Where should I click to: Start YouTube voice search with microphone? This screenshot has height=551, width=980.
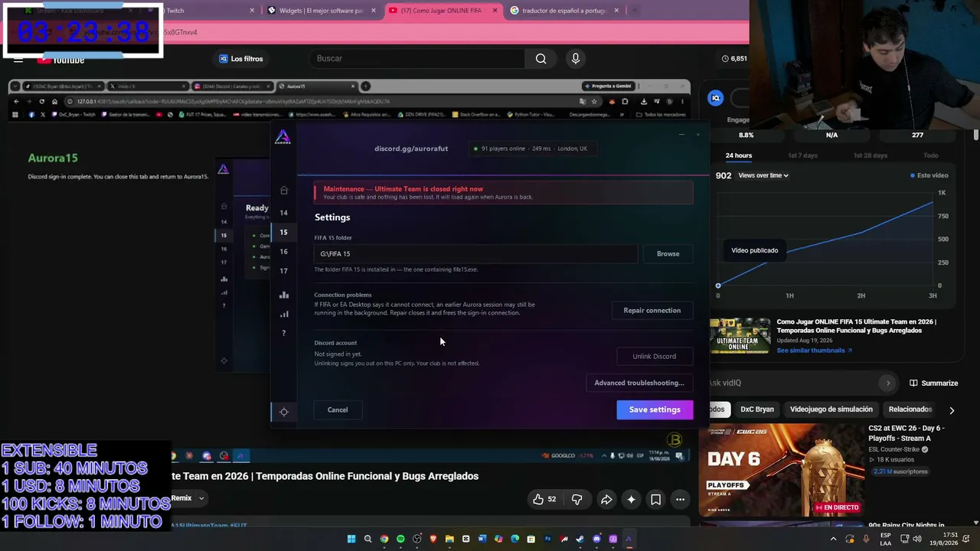tap(576, 59)
